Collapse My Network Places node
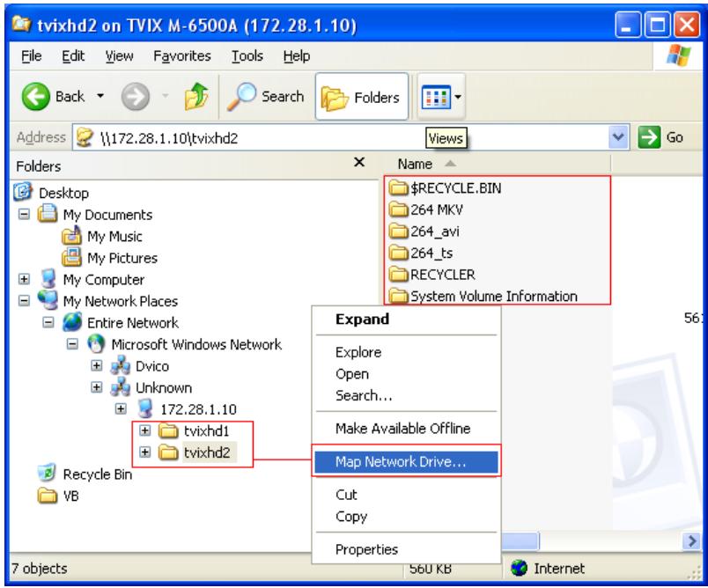The image size is (708, 588). (x=24, y=300)
